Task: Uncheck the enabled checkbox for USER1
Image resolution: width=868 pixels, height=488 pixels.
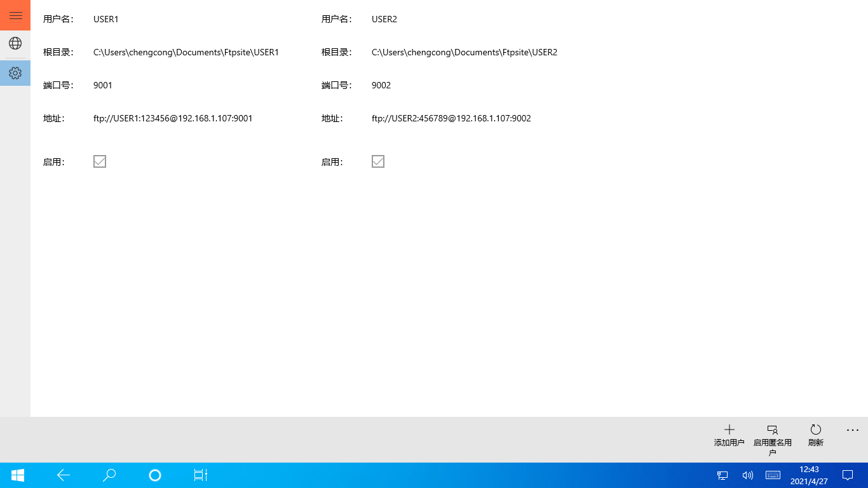Action: (x=100, y=161)
